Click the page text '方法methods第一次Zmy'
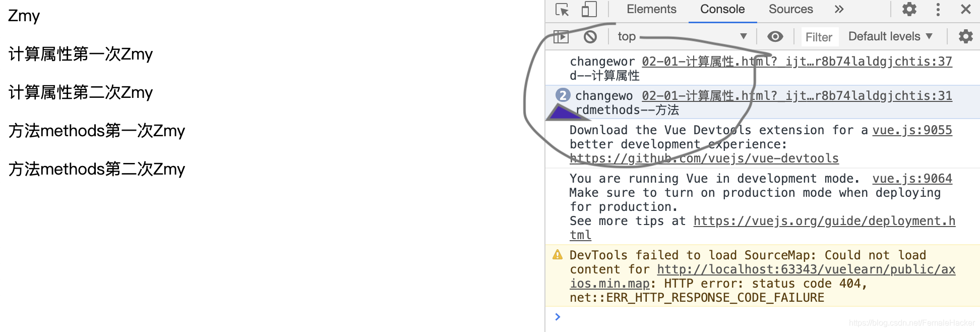 point(97,131)
